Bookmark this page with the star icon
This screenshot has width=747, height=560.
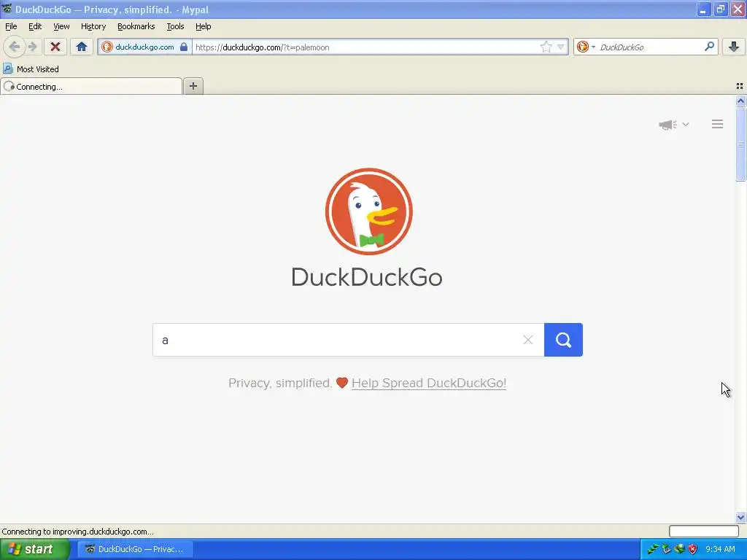(546, 47)
